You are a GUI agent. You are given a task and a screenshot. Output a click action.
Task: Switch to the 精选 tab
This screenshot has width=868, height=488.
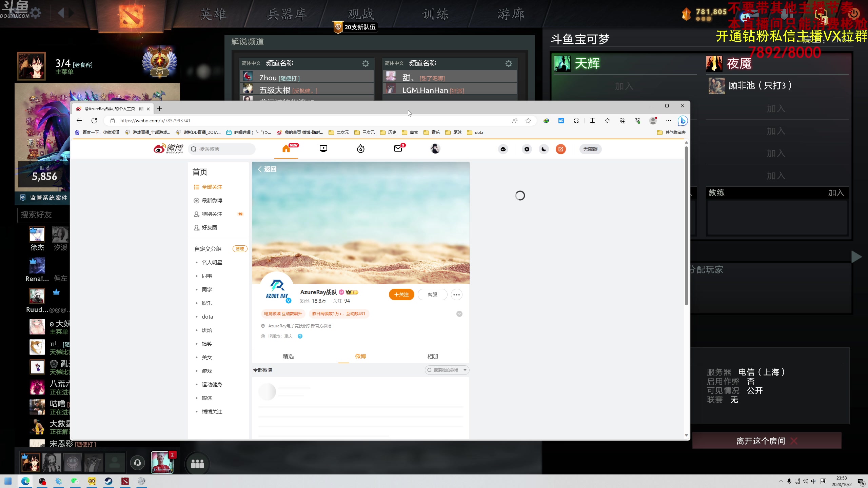coord(288,357)
